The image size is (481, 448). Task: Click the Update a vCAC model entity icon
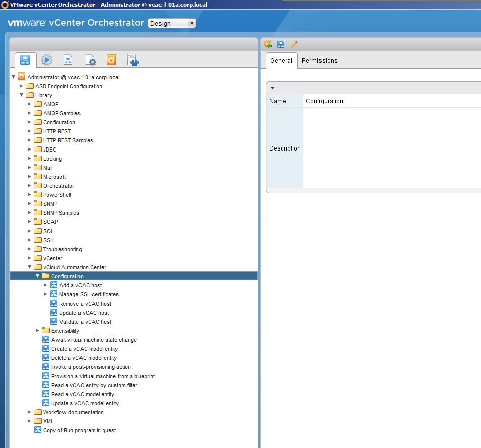click(x=46, y=403)
